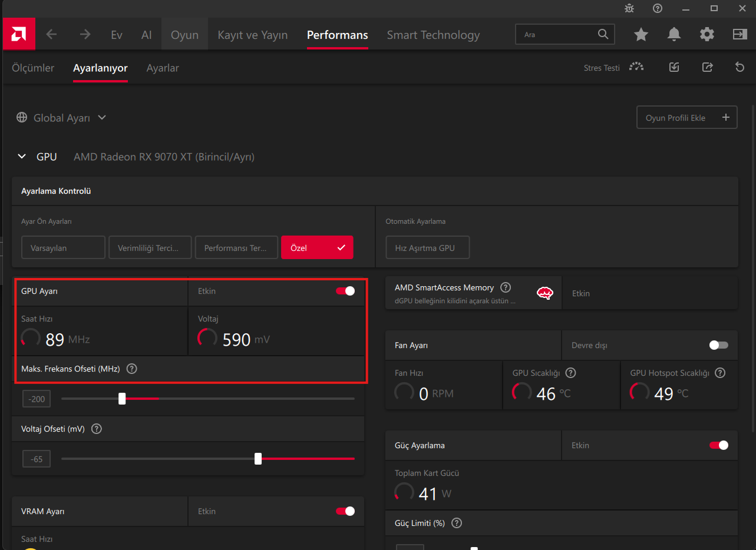
Task: Start the Stres Testi gauge icon
Action: coord(636,67)
